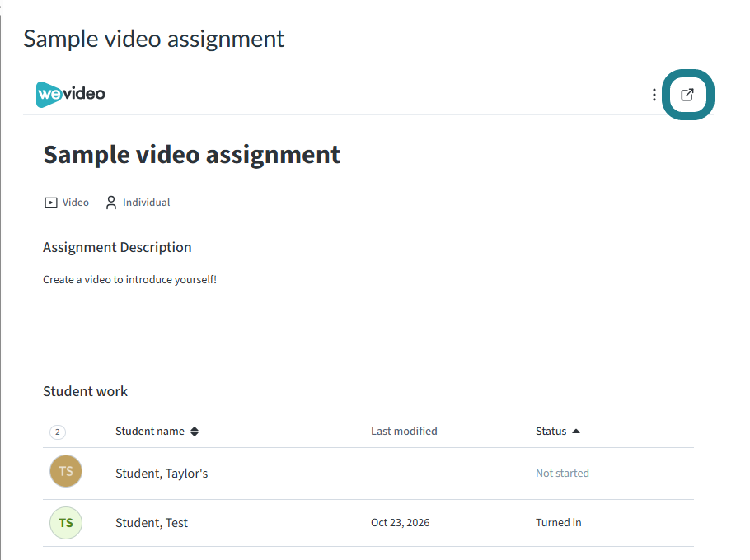Click the Video label text
This screenshot has height=560, width=750.
click(x=76, y=203)
